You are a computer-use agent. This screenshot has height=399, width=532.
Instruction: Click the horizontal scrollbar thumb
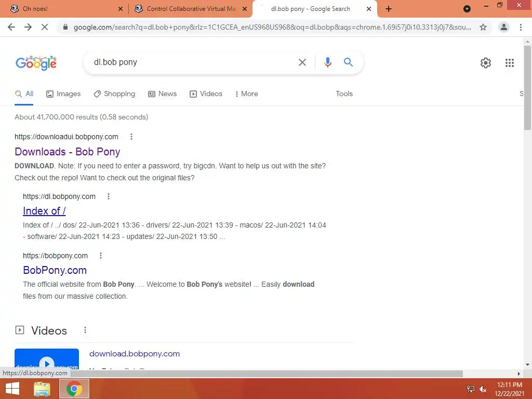[267, 374]
